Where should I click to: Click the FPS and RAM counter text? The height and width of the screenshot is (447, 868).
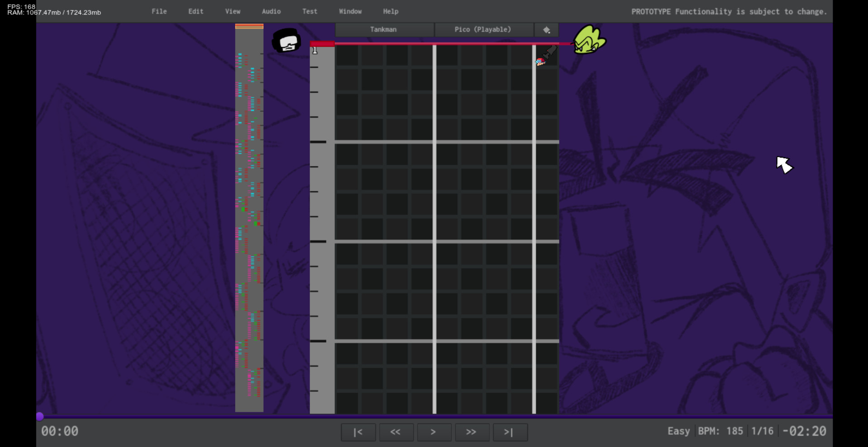[54, 9]
